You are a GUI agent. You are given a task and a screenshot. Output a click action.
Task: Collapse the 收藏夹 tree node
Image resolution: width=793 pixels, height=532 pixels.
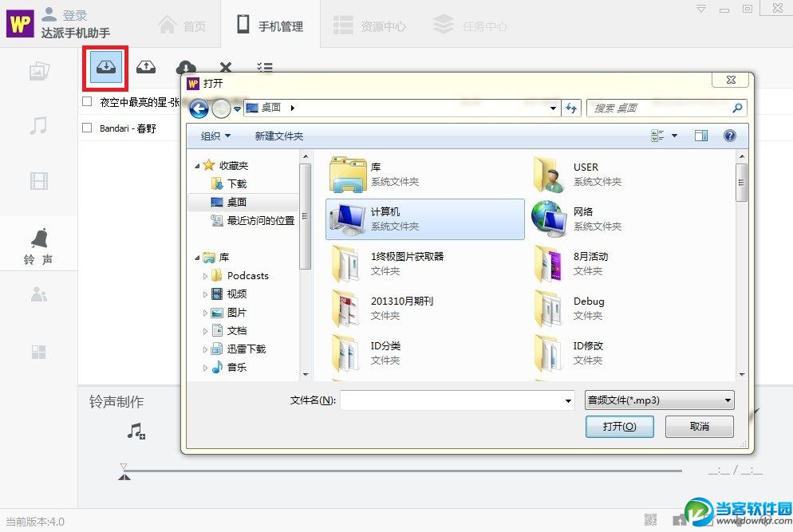(197, 165)
